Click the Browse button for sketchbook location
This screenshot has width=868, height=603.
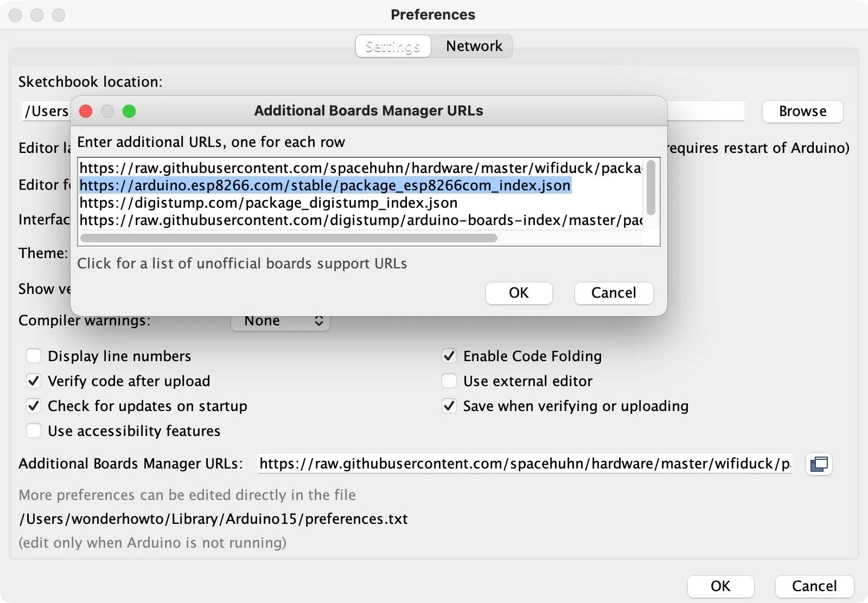[802, 111]
